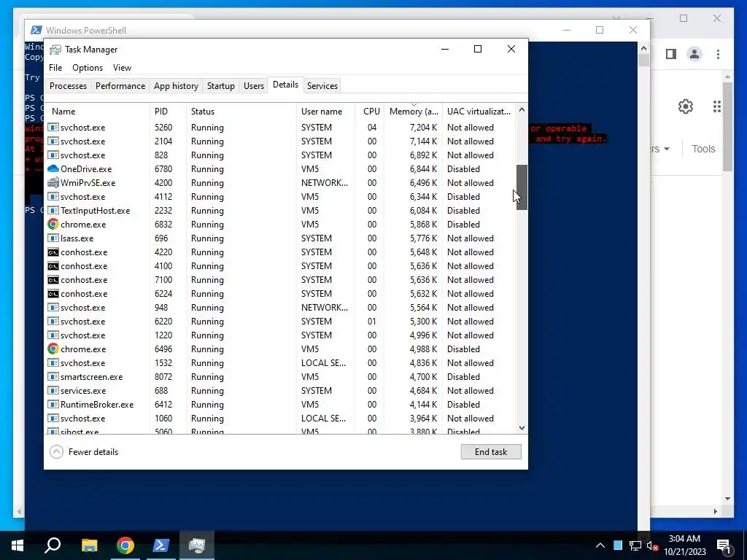Click lsass.exe process icon

click(x=53, y=238)
